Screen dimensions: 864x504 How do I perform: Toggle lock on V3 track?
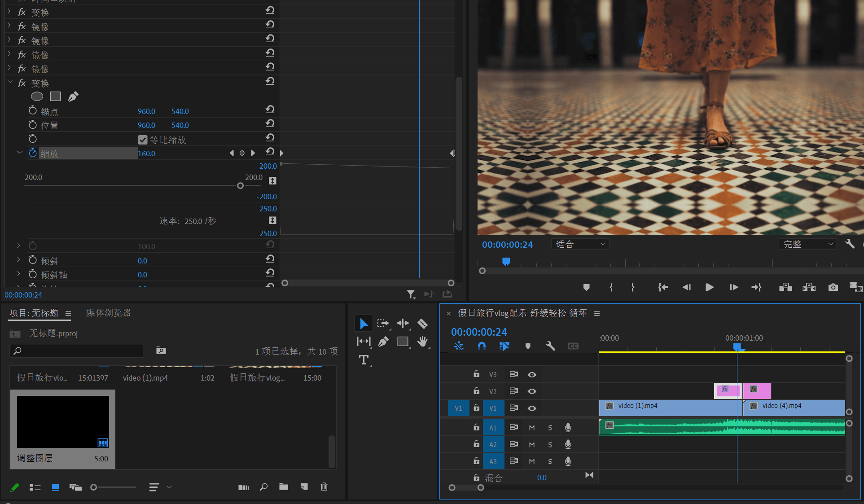click(x=477, y=374)
